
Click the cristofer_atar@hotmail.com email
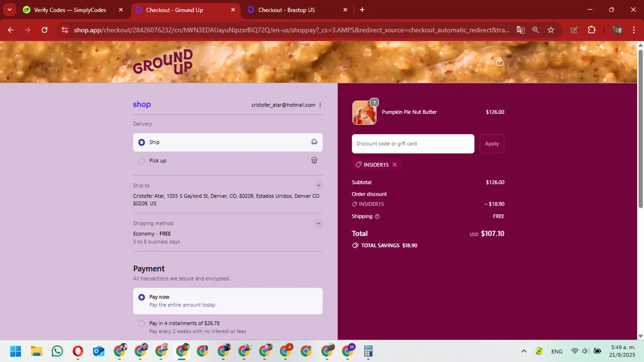click(283, 105)
